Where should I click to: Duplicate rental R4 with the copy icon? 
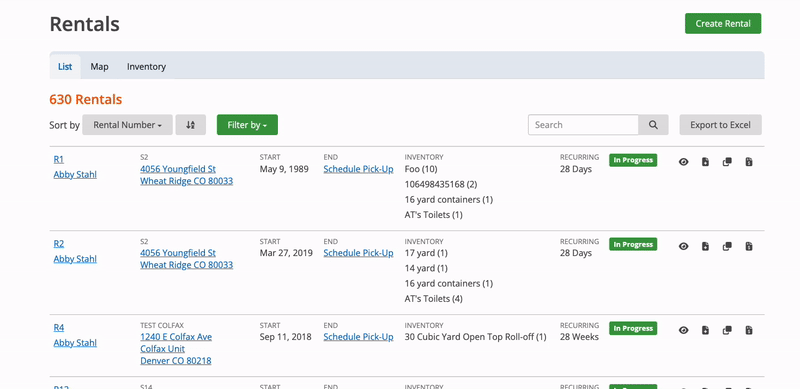click(727, 330)
